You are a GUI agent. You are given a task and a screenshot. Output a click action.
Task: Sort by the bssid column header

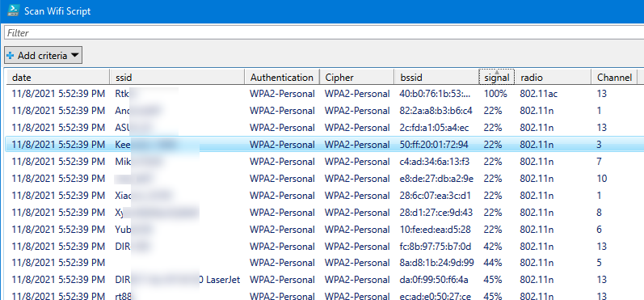pos(436,78)
